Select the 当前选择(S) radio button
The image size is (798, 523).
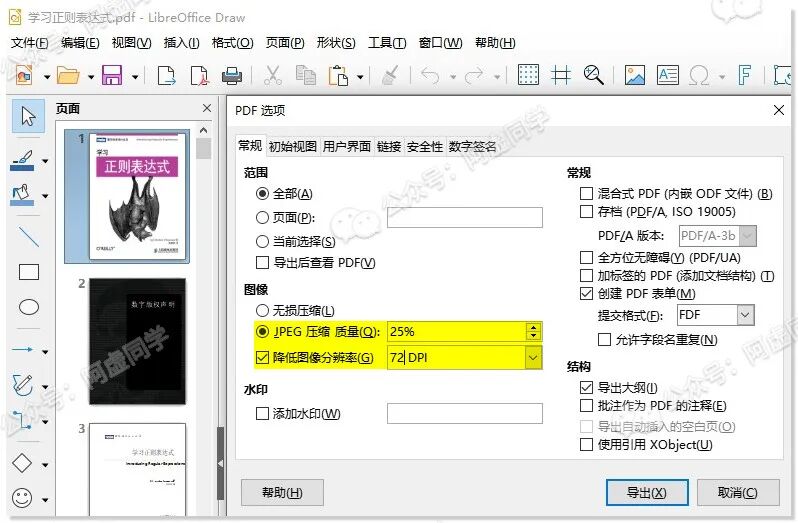click(262, 241)
